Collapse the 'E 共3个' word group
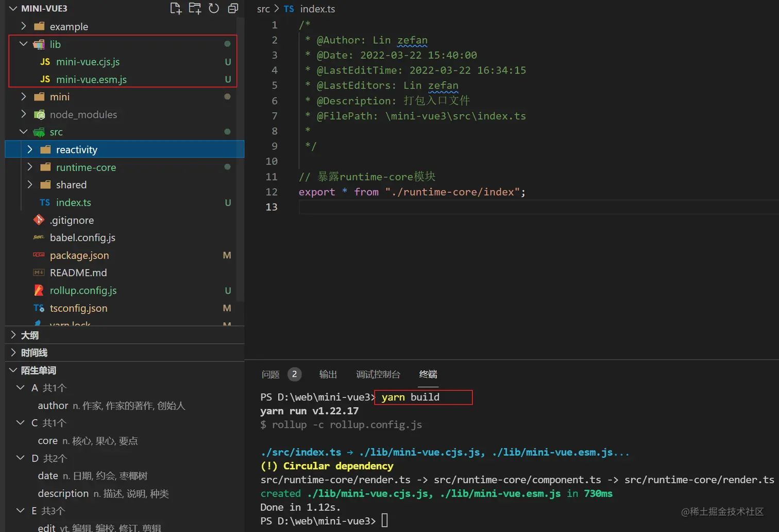This screenshot has width=779, height=532. (20, 510)
